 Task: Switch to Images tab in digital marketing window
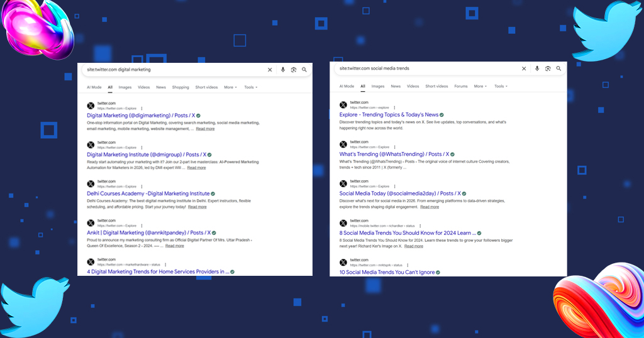pos(125,87)
